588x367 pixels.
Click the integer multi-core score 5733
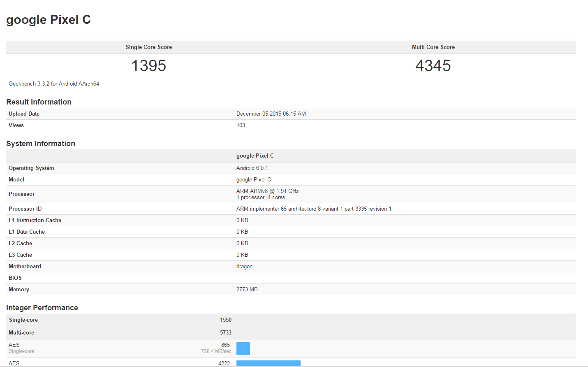click(x=226, y=333)
